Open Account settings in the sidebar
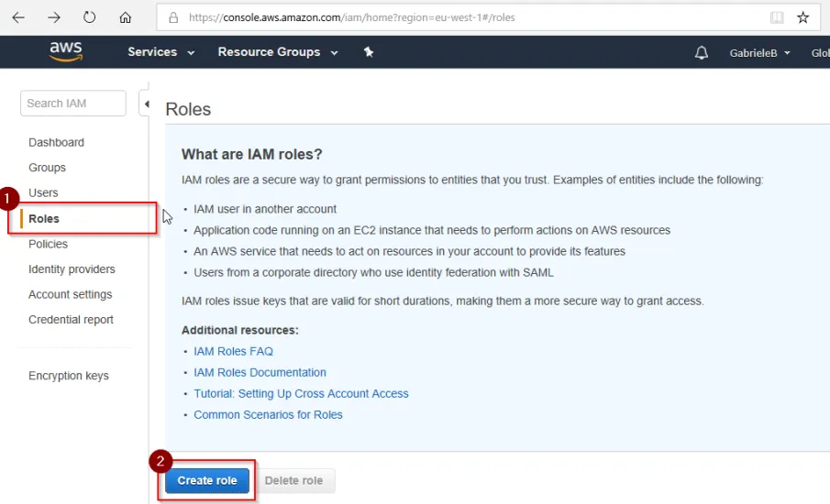The image size is (830, 504). click(70, 294)
